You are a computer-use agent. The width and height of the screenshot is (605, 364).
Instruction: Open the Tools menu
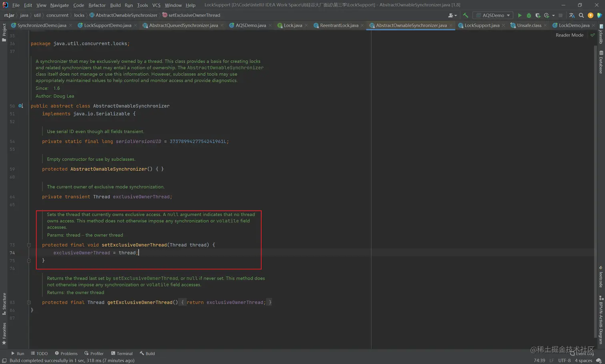tap(142, 5)
